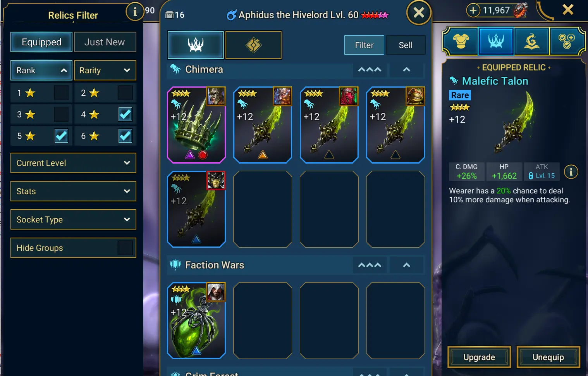588x376 pixels.
Task: Collapse the Chimera group with single chevron
Action: click(406, 70)
